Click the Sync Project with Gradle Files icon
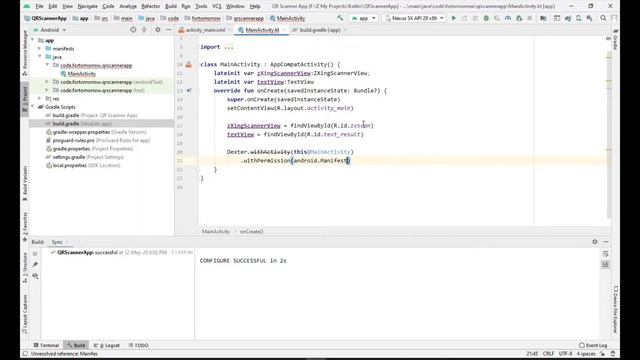640x360 pixels. click(x=568, y=18)
